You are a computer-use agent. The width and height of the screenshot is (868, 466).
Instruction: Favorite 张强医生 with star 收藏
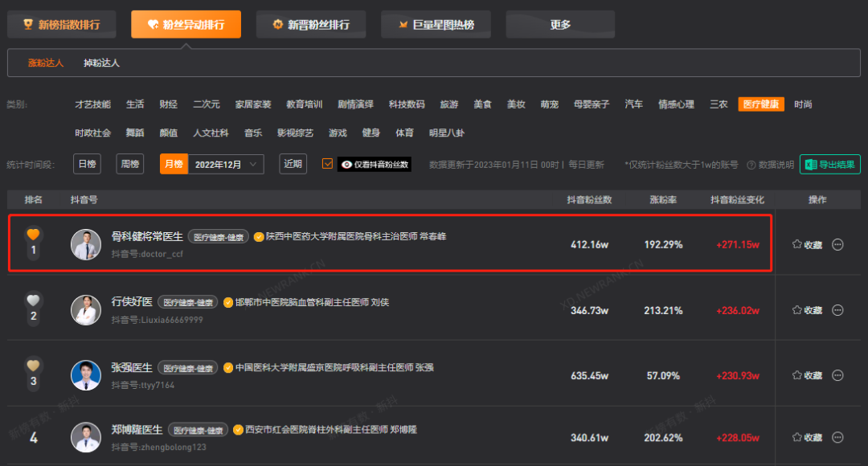point(807,375)
